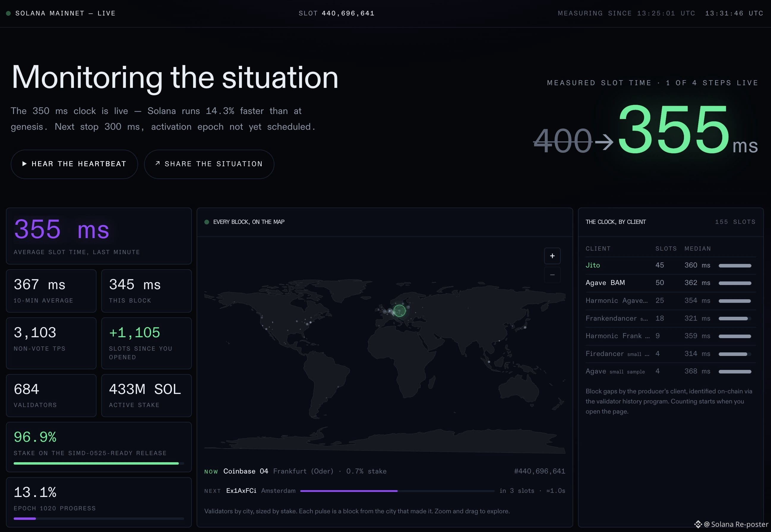Start the heartbeat audio button
The image size is (771, 532).
(74, 164)
